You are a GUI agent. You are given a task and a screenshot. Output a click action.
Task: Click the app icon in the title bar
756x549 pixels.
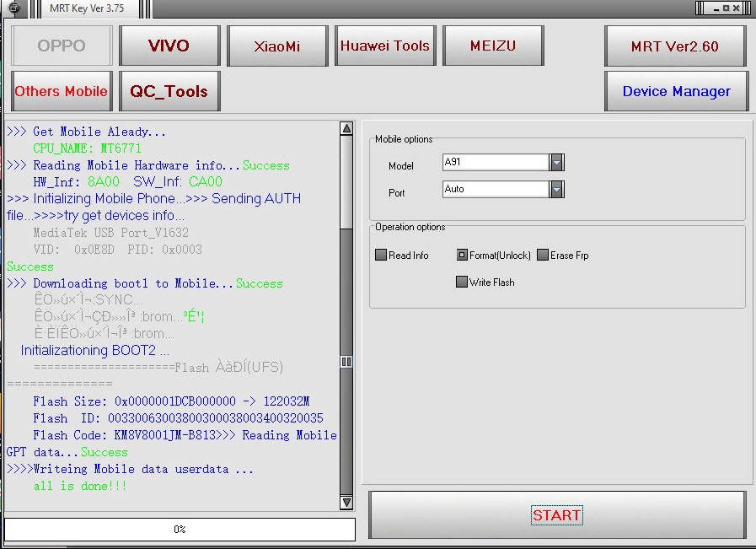tap(15, 8)
